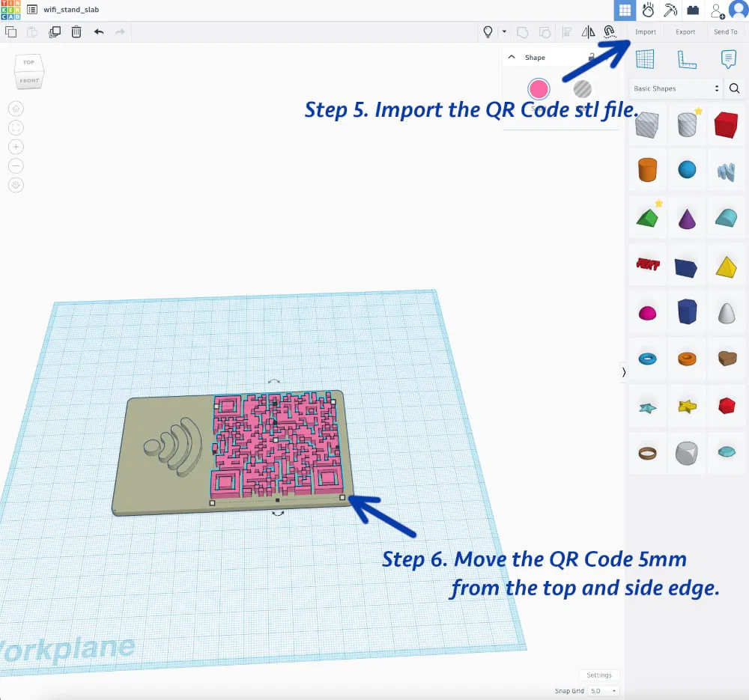This screenshot has width=749, height=700.
Task: Open the user profile avatar
Action: (739, 10)
